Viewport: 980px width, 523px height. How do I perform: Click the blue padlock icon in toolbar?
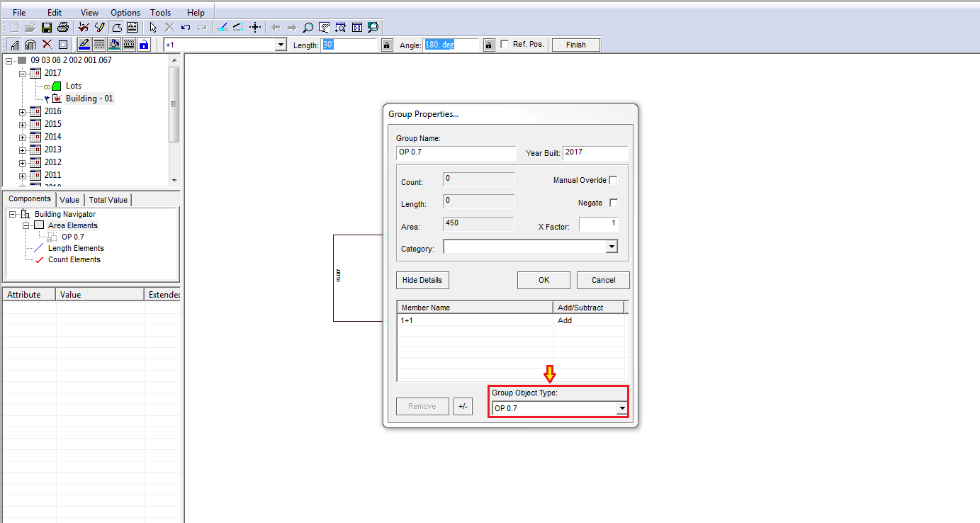click(144, 45)
